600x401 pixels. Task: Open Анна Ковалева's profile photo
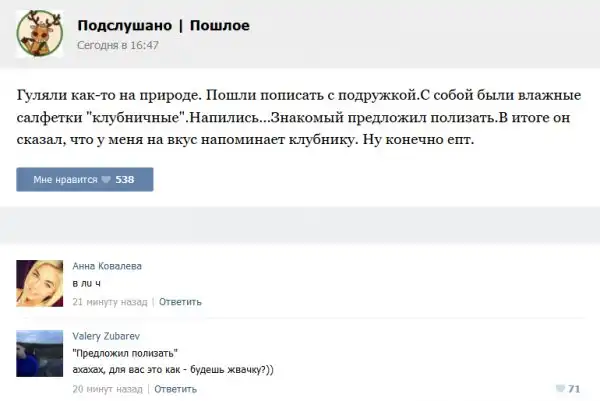pyautogui.click(x=41, y=284)
